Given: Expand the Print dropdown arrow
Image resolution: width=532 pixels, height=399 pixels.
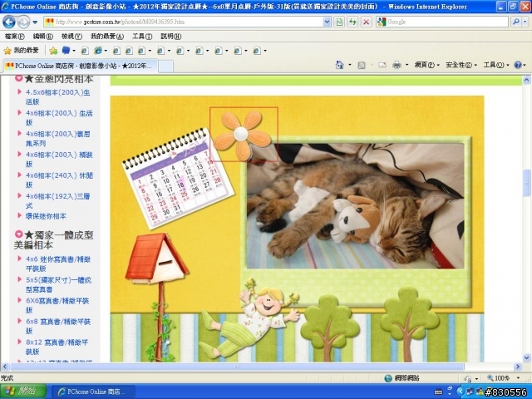Looking at the screenshot, I should click(406, 65).
